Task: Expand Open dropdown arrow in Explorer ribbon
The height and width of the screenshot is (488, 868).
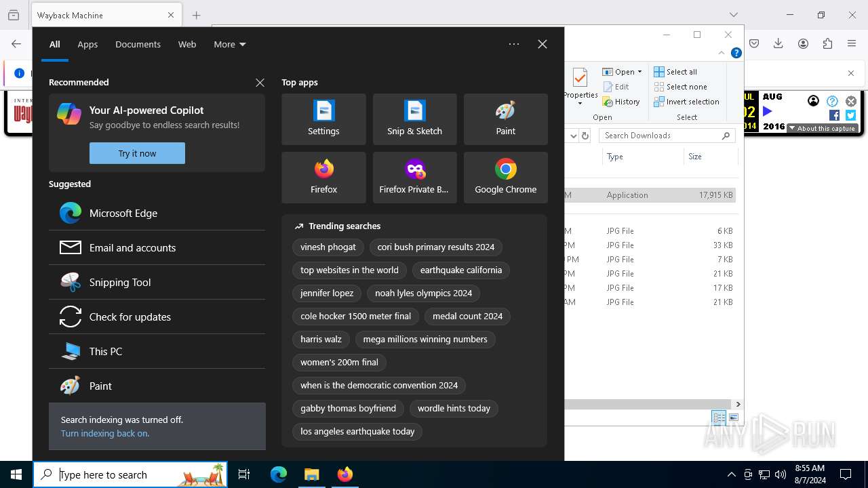Action: (639, 72)
